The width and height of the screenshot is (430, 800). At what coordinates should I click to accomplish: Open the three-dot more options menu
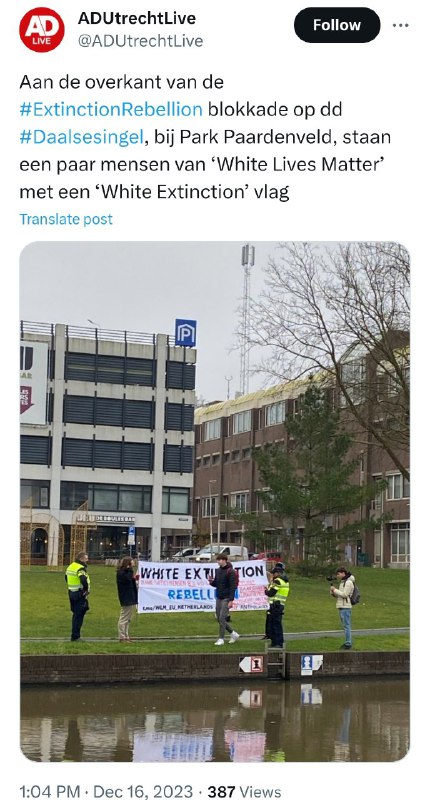pyautogui.click(x=400, y=26)
